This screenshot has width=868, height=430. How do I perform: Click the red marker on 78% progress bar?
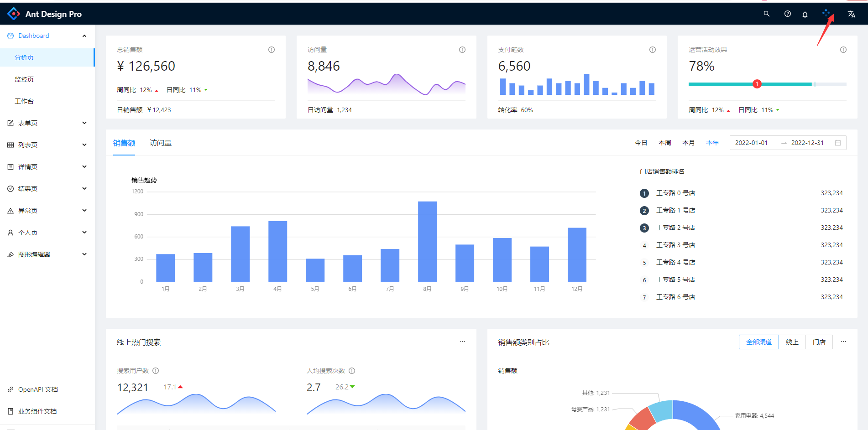pyautogui.click(x=757, y=84)
